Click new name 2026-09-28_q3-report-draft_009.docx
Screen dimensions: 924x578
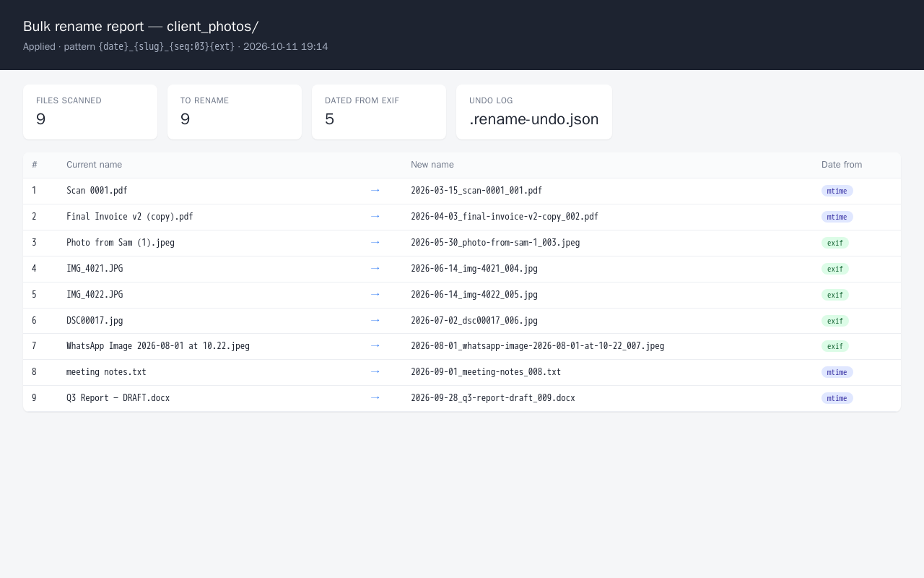pyautogui.click(x=493, y=398)
